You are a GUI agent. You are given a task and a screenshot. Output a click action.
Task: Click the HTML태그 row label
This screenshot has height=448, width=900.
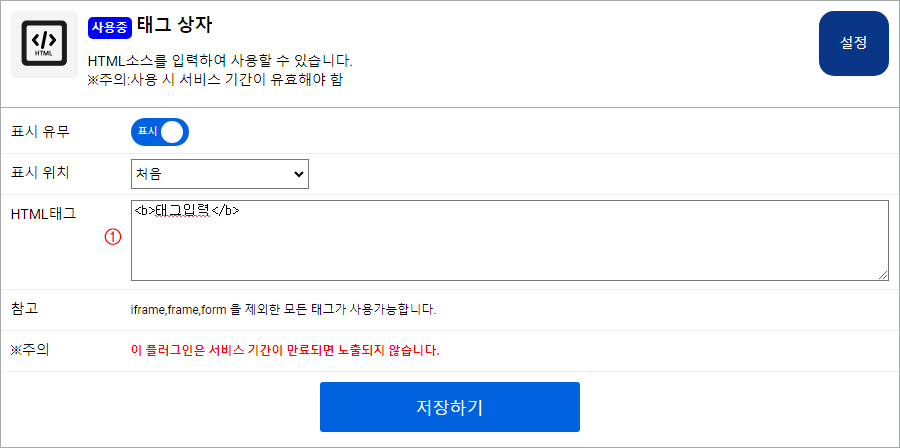43,213
